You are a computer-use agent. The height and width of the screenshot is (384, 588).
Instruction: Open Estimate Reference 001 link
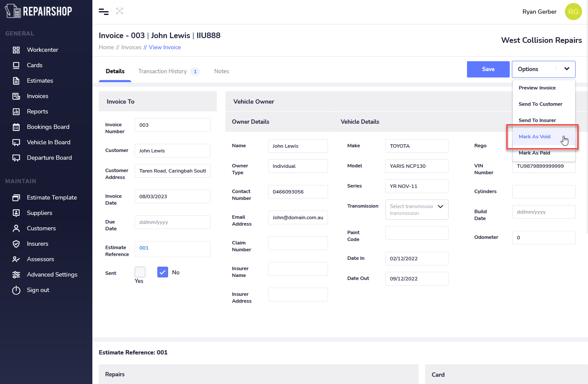coord(144,248)
